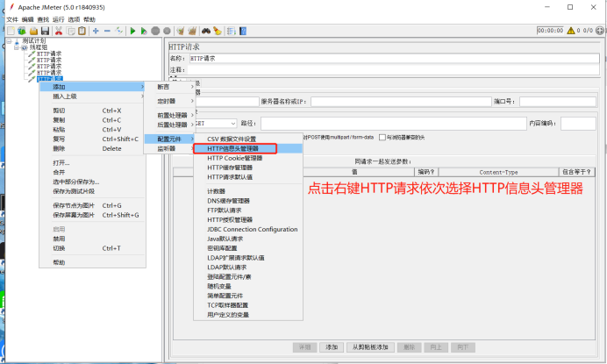Choose 用户定义的变量 menu entry
The image size is (607, 364).
coord(247,315)
